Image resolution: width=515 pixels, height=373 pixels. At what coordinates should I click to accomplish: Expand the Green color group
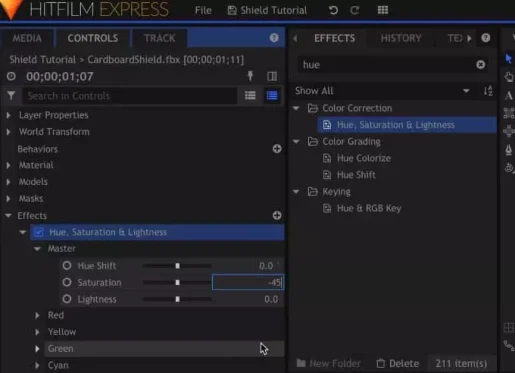pyautogui.click(x=37, y=349)
